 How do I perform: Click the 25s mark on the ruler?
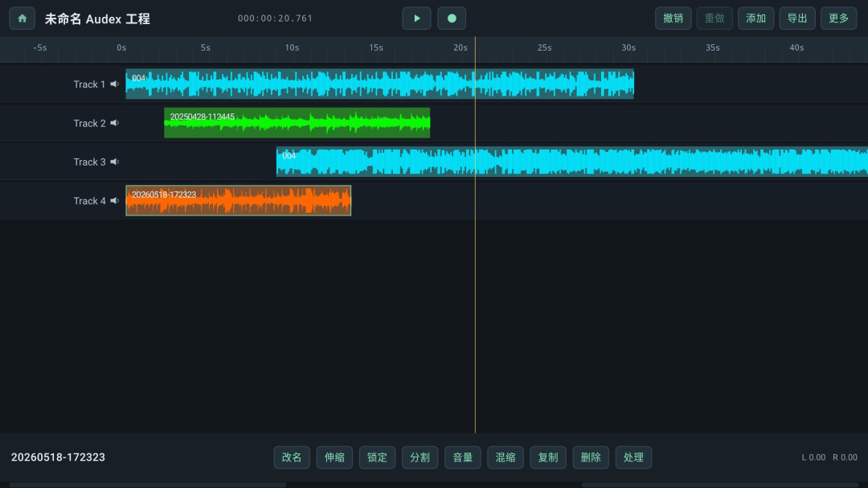pyautogui.click(x=544, y=47)
